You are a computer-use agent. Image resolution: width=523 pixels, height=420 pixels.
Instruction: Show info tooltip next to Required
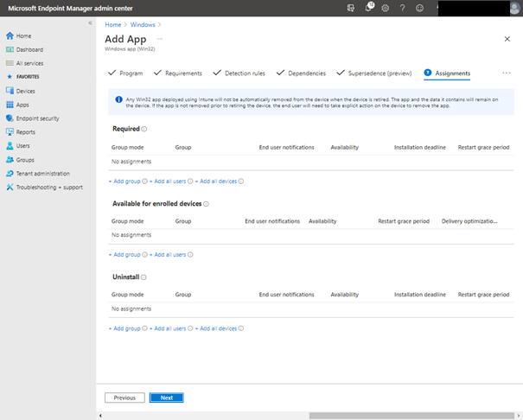[x=144, y=129]
